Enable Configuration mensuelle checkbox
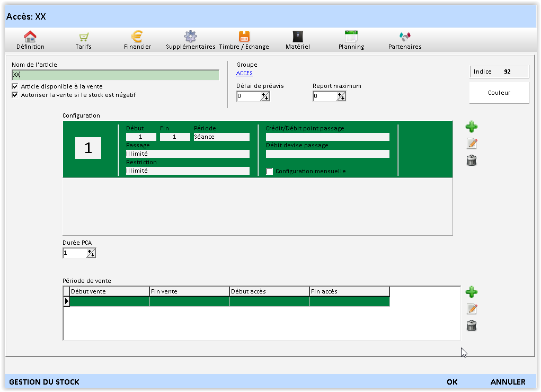This screenshot has width=541, height=392. [x=270, y=172]
